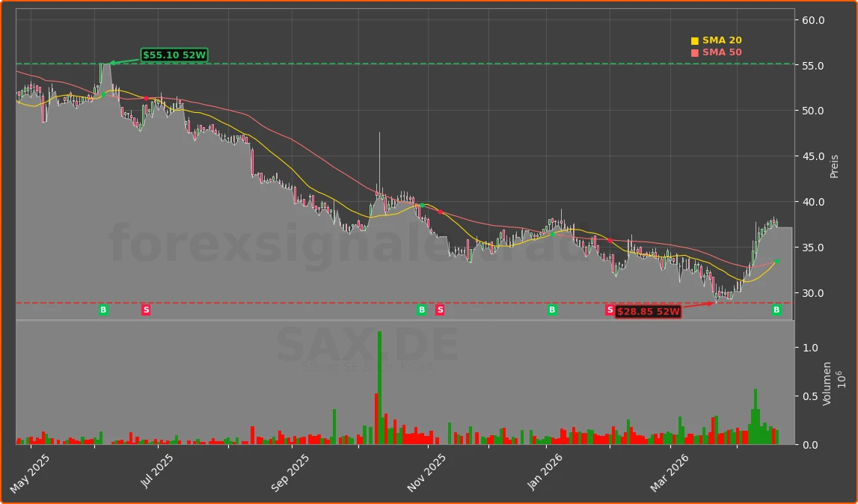This screenshot has height=504, width=858.
Task: Select the SMA 50 legend label
Action: pyautogui.click(x=723, y=52)
